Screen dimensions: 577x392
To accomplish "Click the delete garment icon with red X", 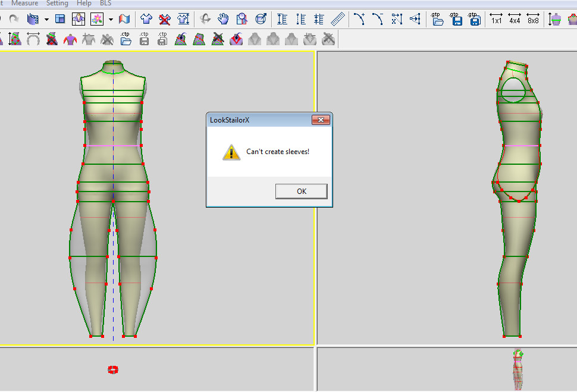I will pos(165,20).
